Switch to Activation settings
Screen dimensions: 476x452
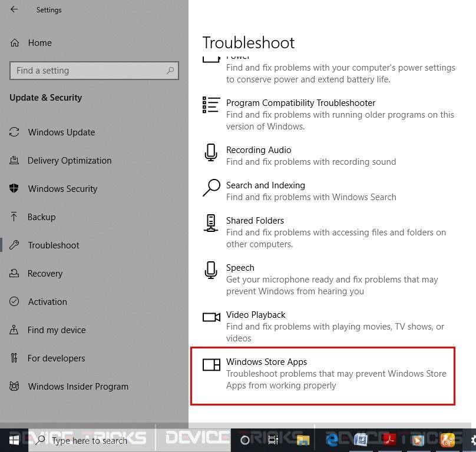coord(47,301)
